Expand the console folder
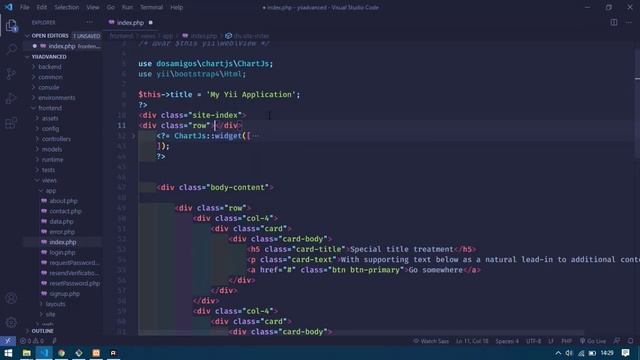Screen dimensions: 640x360 [49, 87]
